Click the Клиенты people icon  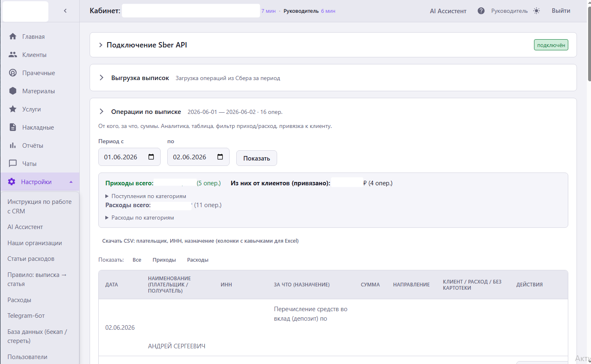click(13, 54)
